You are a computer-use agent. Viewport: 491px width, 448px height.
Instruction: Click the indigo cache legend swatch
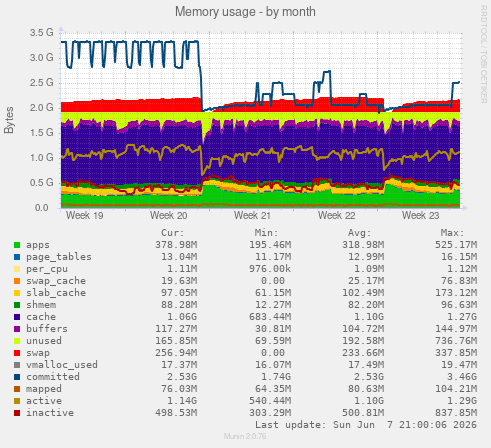click(17, 317)
